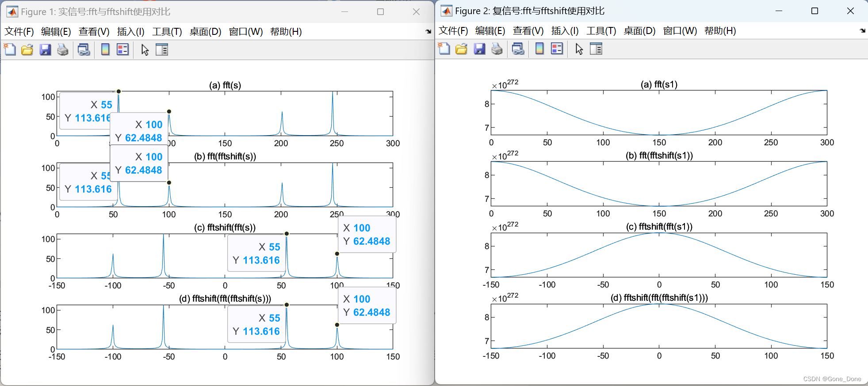The image size is (868, 386).
Task: Click dock arrow in Figure 1 menu bar
Action: (428, 32)
